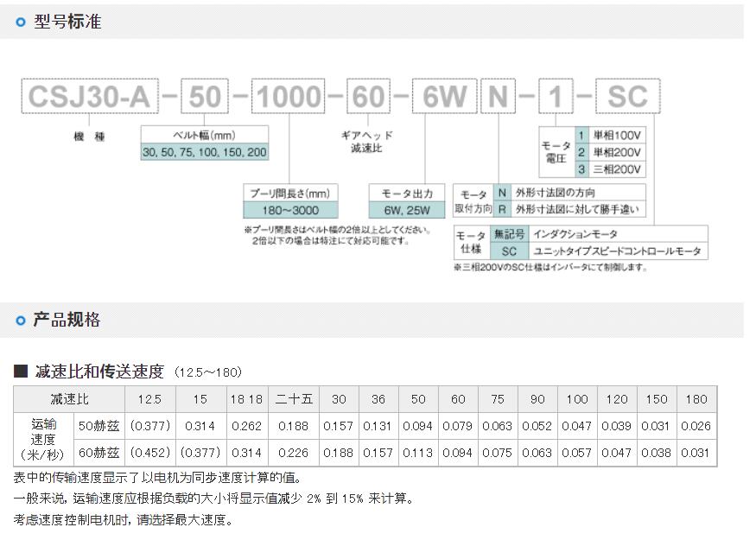The height and width of the screenshot is (559, 756).
Task: Click the 0.226 speed cell
Action: tap(294, 453)
